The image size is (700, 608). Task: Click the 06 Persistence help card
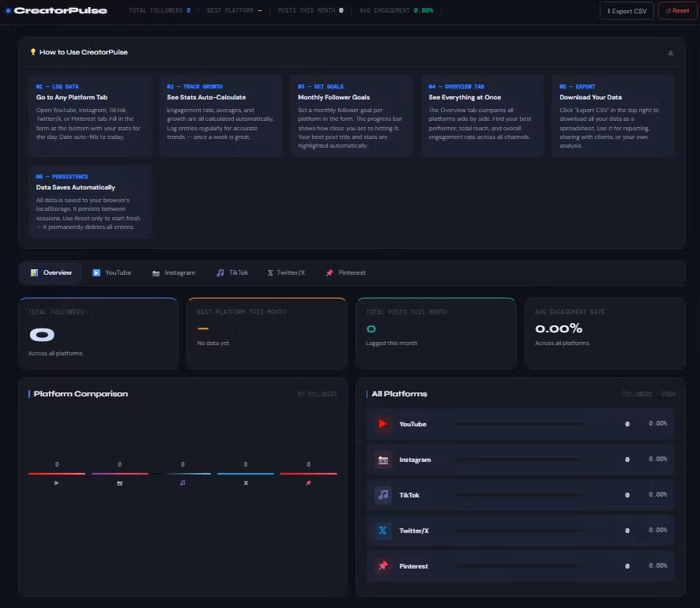pyautogui.click(x=90, y=201)
